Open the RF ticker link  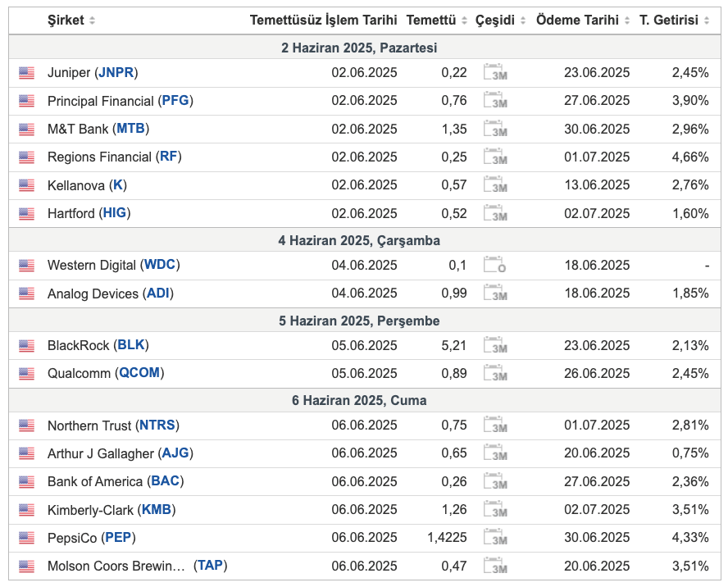coord(169,157)
